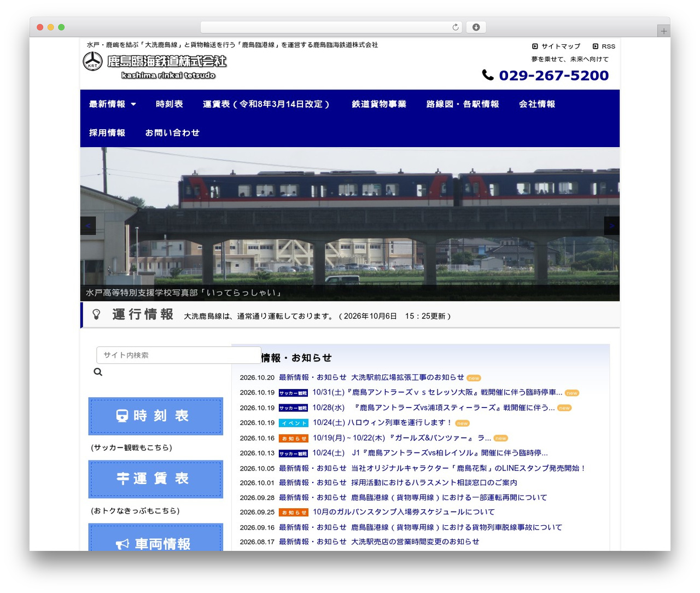Click the browser address bar

click(331, 27)
